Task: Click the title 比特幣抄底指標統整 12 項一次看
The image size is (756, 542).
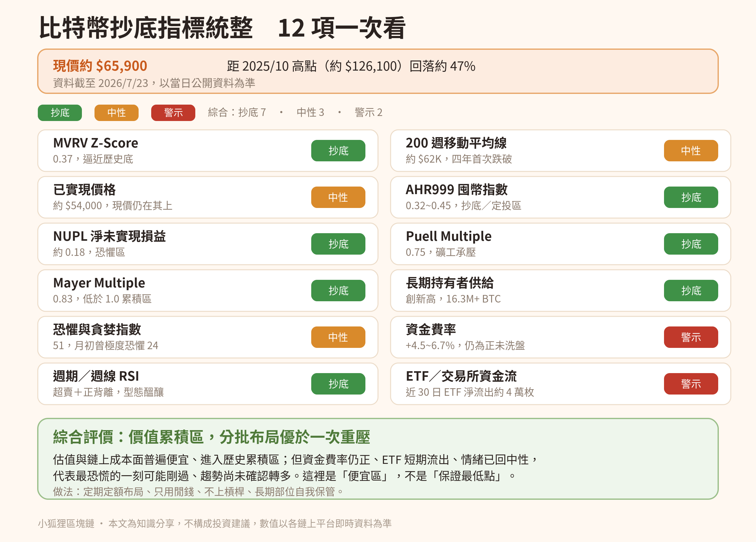Action: 222,28
